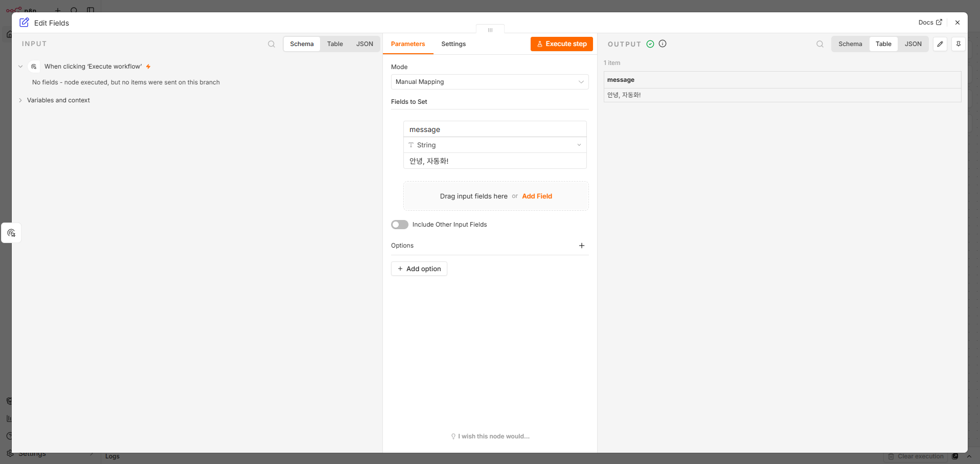This screenshot has height=464, width=980.
Task: Search the output panel data
Action: [820, 44]
